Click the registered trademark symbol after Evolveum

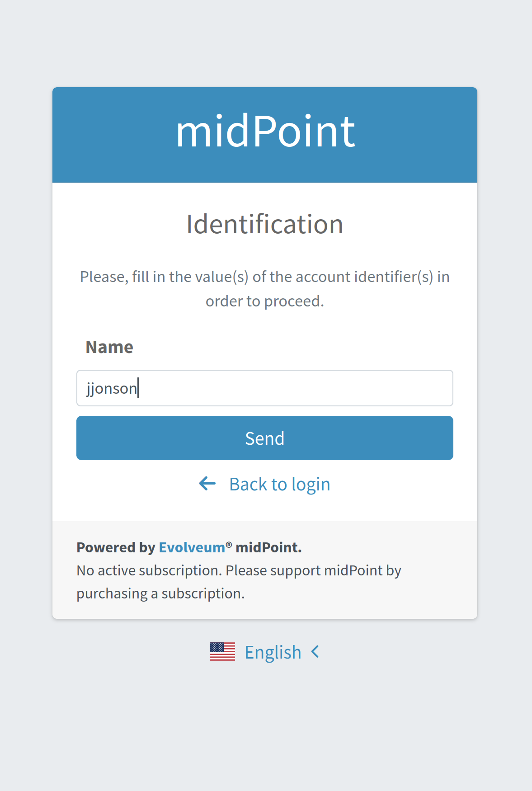229,545
